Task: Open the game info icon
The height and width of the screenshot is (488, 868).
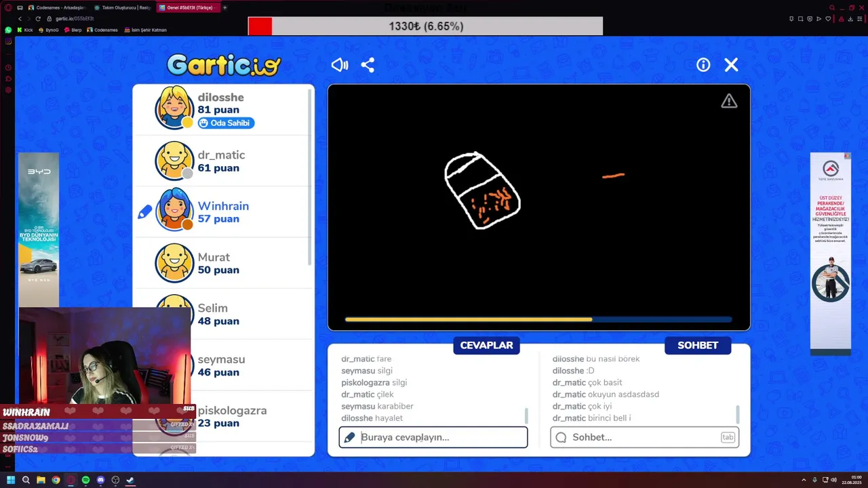Action: pyautogui.click(x=703, y=65)
